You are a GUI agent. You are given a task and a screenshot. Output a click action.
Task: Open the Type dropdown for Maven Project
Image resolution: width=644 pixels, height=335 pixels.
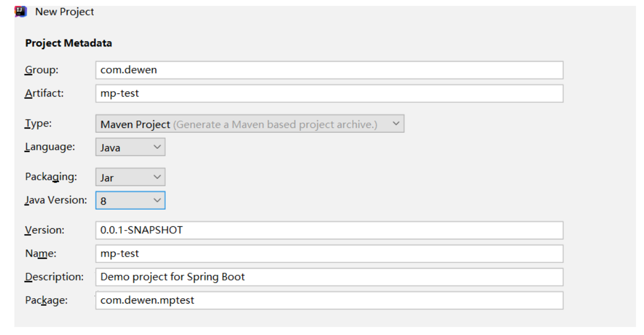tap(249, 124)
